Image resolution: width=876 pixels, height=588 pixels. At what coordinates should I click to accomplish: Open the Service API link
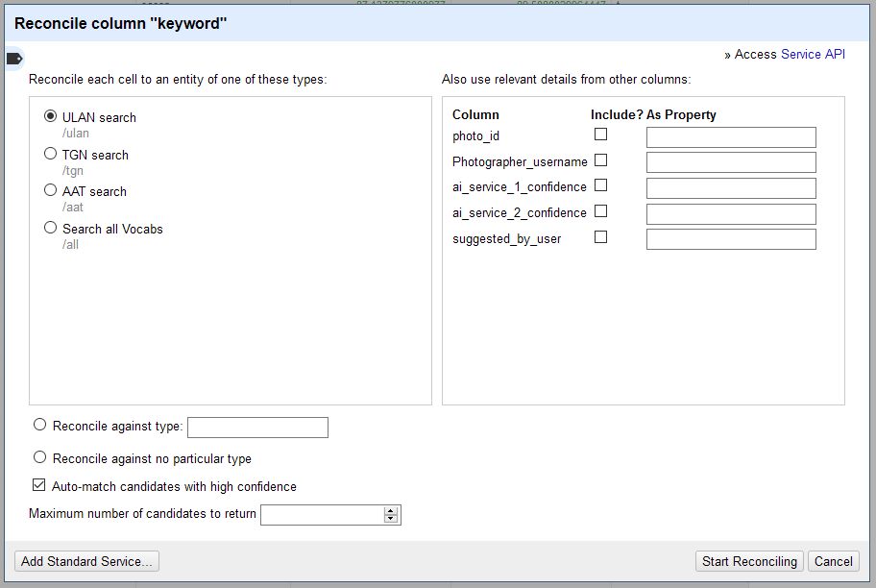(x=813, y=54)
